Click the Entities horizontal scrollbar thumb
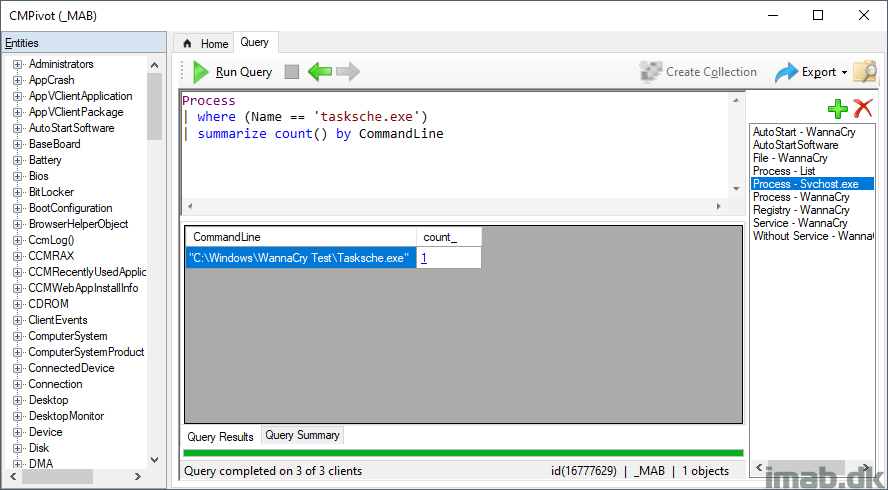 coord(57,476)
